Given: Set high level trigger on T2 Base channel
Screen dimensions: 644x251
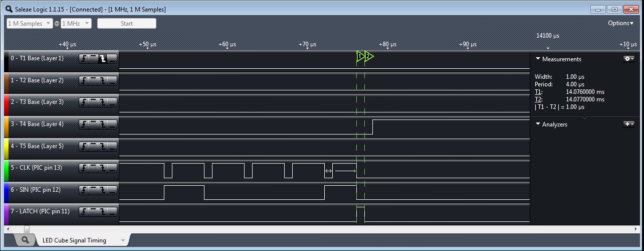Looking at the screenshot, I should pos(93,80).
